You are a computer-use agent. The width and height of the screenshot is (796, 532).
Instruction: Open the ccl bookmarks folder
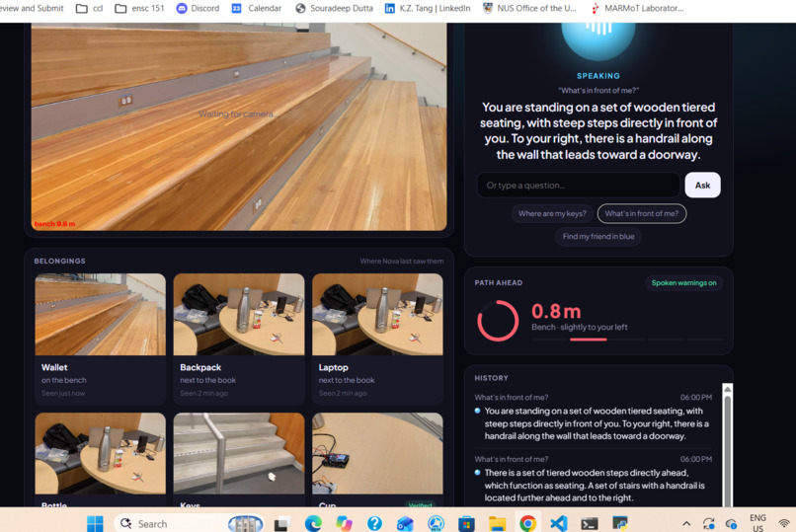point(89,8)
